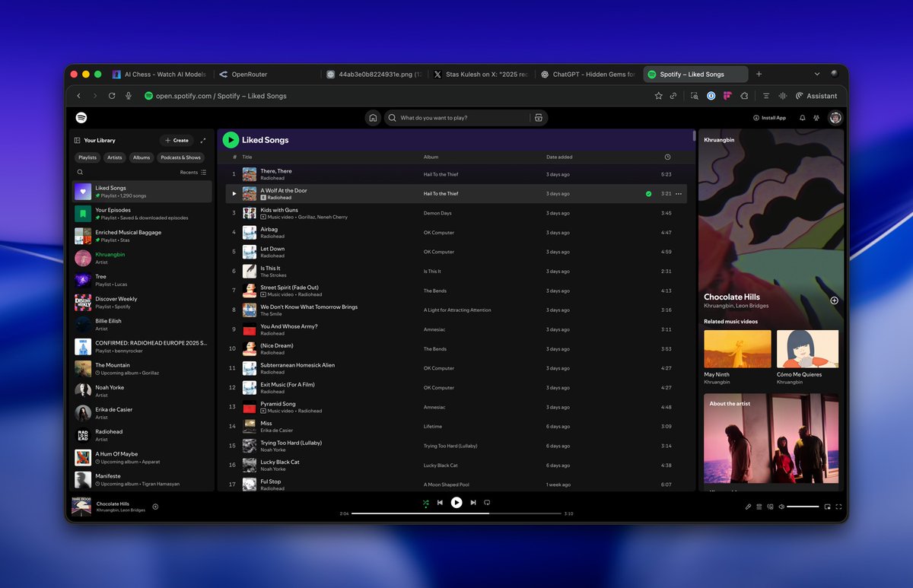This screenshot has height=588, width=913.
Task: Open the Friend Activity icon
Action: point(816,118)
